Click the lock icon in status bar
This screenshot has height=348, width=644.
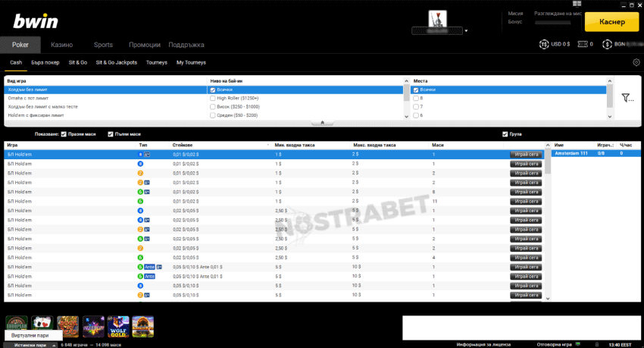[x=597, y=344]
